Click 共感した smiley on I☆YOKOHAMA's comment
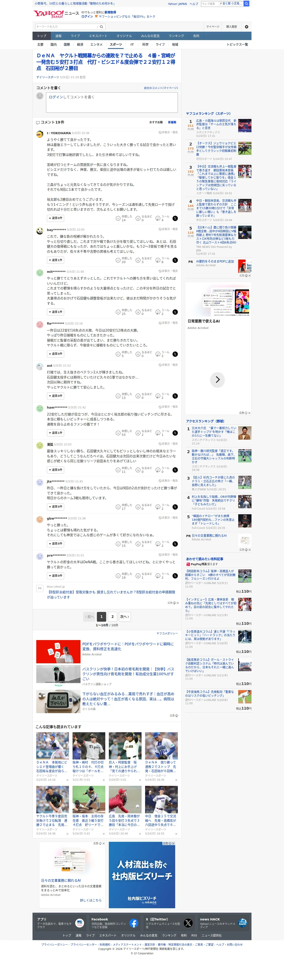The width and height of the screenshot is (284, 980). point(118,218)
